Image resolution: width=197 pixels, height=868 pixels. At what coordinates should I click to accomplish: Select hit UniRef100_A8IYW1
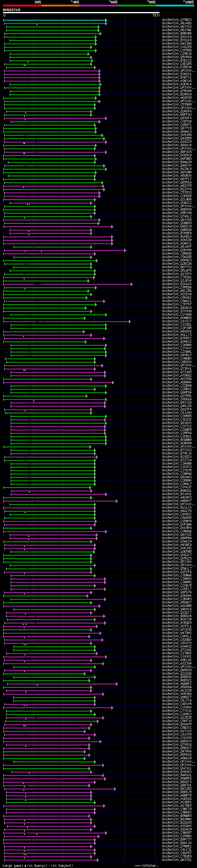click(x=177, y=30)
